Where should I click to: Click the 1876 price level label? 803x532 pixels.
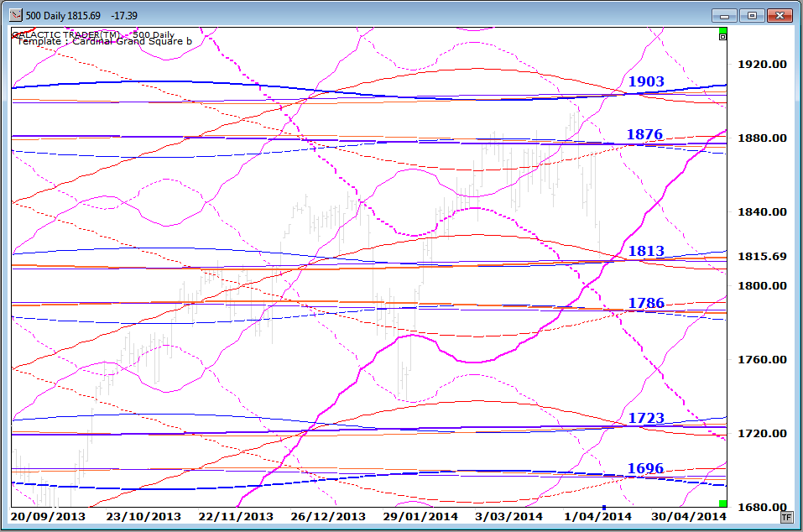coord(644,134)
